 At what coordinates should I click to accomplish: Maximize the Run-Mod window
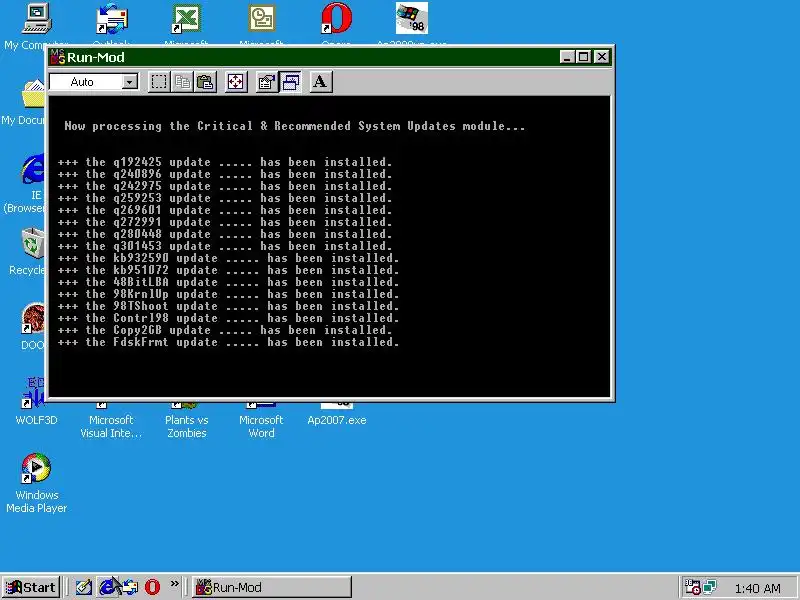(583, 57)
